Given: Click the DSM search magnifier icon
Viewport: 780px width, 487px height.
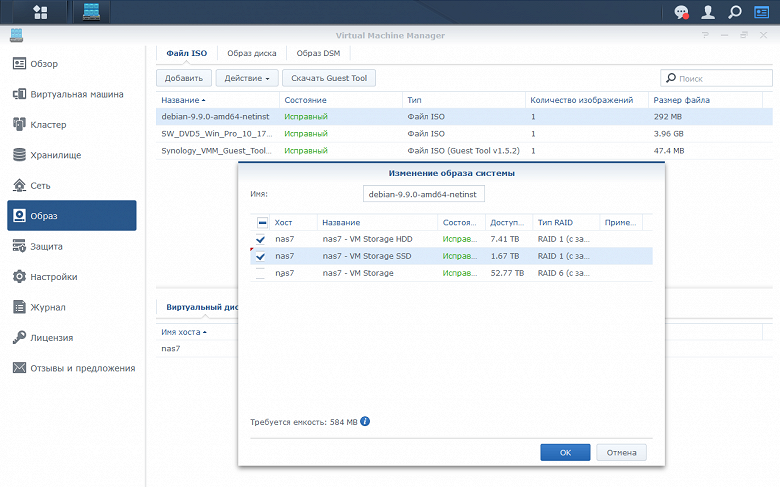Looking at the screenshot, I should click(735, 12).
